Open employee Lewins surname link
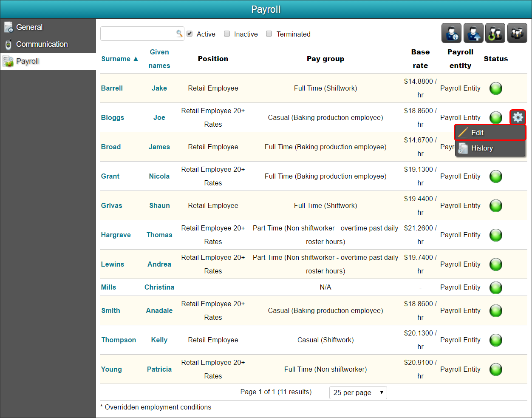The width and height of the screenshot is (532, 418). pyautogui.click(x=113, y=264)
